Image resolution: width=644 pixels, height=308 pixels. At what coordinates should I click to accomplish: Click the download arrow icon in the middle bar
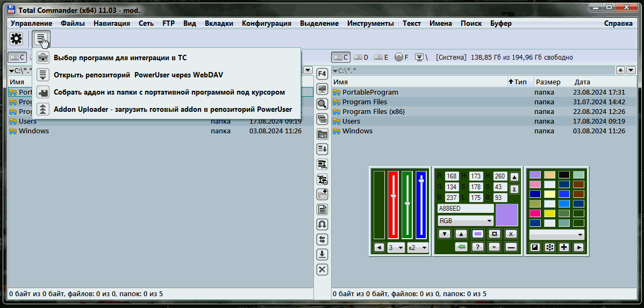click(323, 255)
